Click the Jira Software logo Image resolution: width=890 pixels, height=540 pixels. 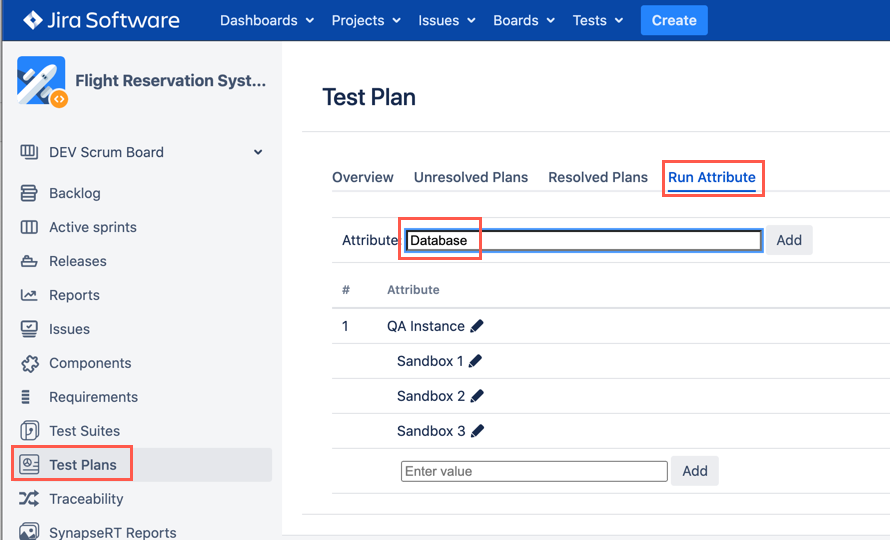coord(101,20)
